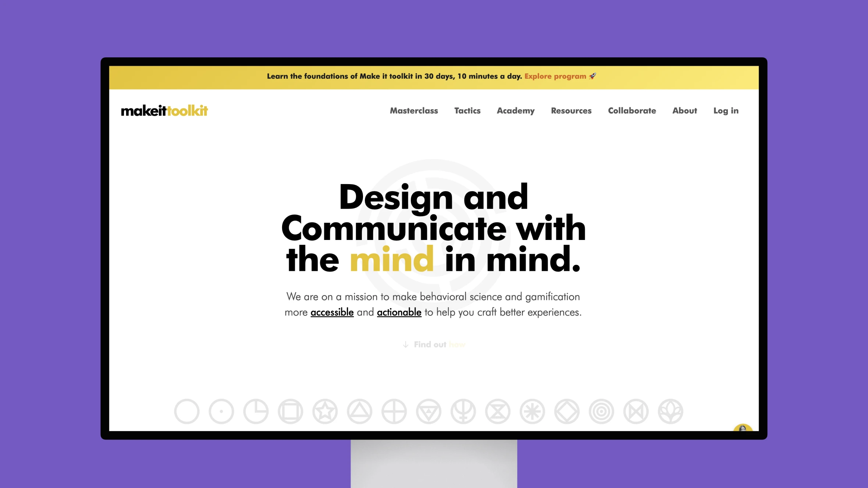
Task: Click the Log in button
Action: click(x=726, y=110)
